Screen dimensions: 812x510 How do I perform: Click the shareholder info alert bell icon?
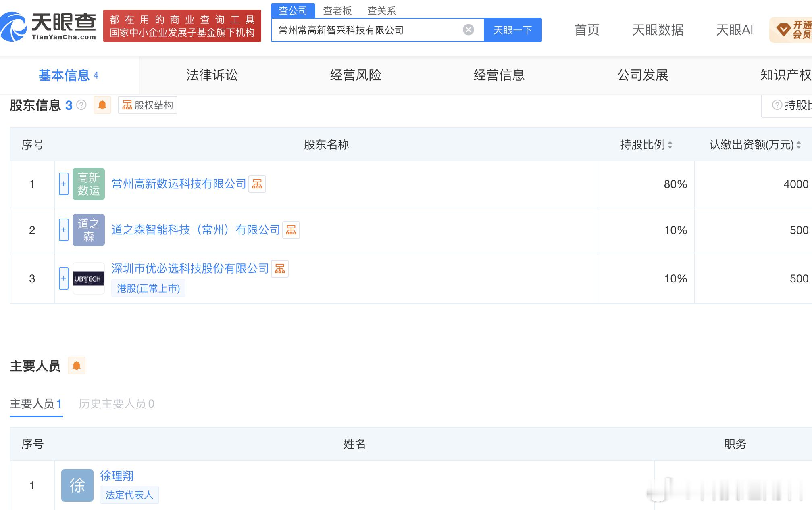(x=102, y=105)
